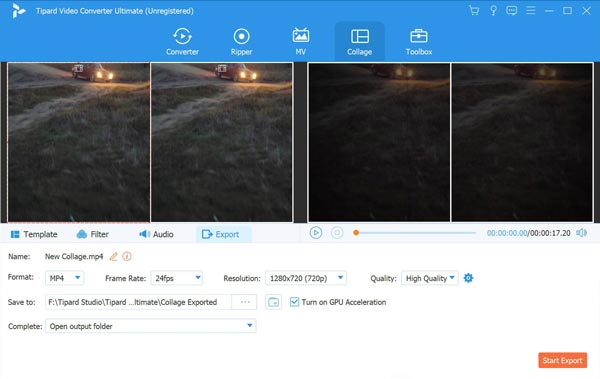Screen dimensions: 600x379
Task: Click the Tipard app logo
Action: coord(18,11)
